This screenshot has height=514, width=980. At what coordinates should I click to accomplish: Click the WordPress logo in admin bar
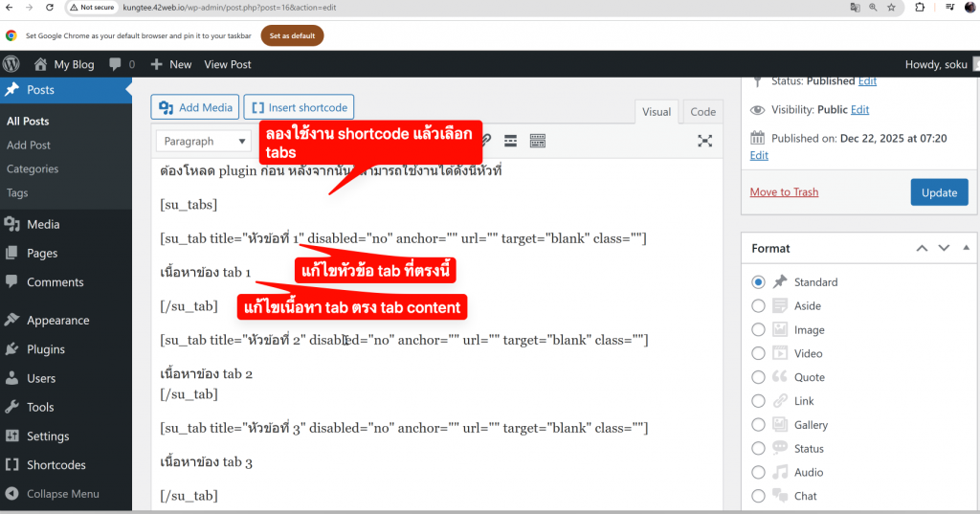point(11,64)
